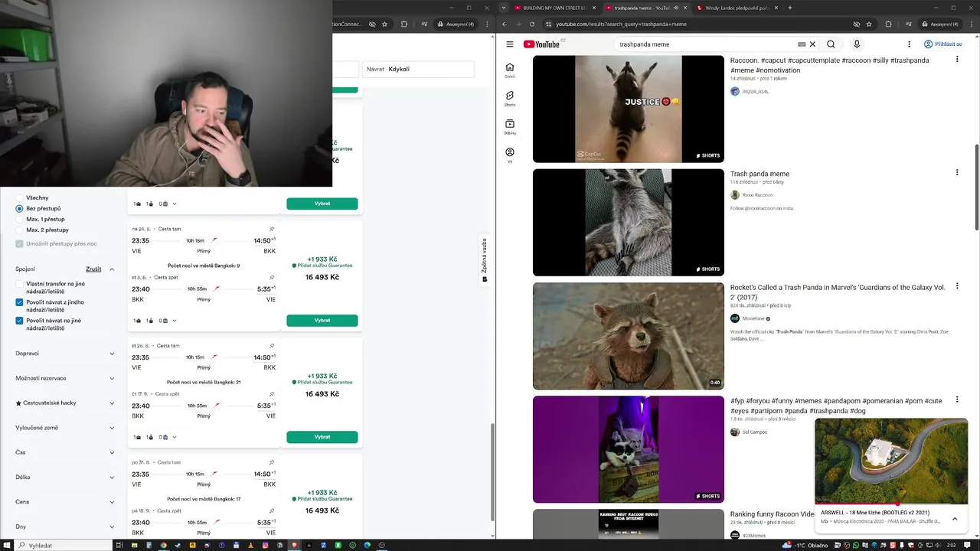Open more options for Rocket's Trash Panda video
This screenshot has height=551, width=980.
(x=956, y=286)
